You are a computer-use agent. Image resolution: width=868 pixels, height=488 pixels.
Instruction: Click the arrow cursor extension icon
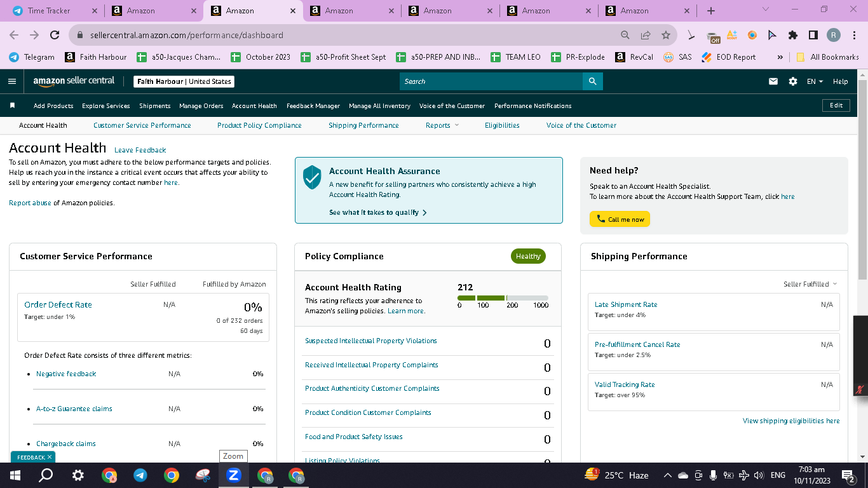tap(773, 35)
